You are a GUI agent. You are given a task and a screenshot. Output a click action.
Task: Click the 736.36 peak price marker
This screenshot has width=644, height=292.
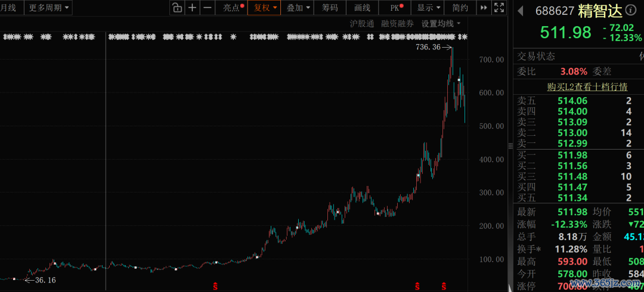pos(434,47)
